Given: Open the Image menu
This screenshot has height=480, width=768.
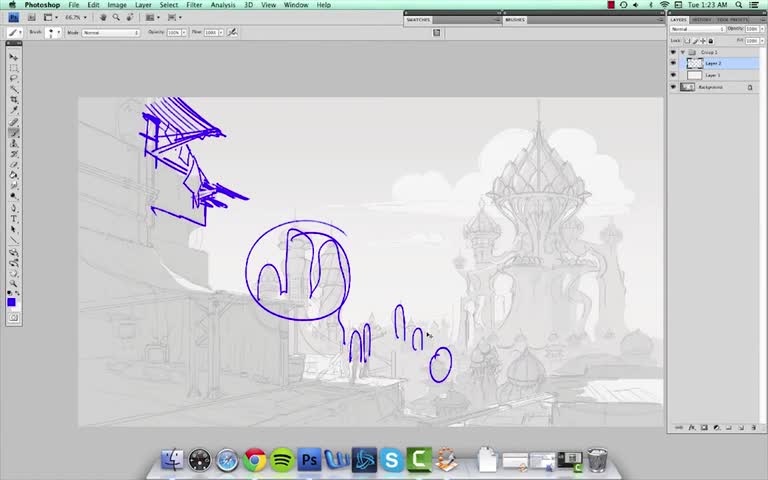Looking at the screenshot, I should (117, 5).
